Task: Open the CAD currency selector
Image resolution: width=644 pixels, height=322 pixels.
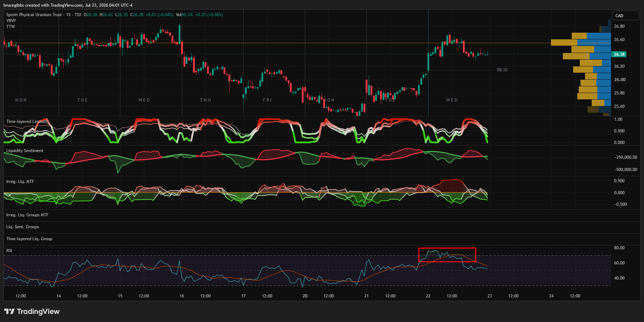Action: coord(626,15)
